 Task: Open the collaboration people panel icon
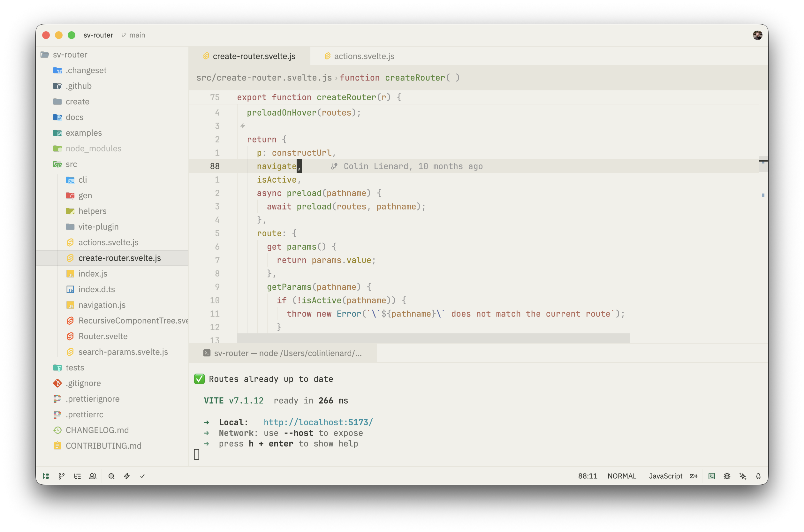pyautogui.click(x=93, y=476)
